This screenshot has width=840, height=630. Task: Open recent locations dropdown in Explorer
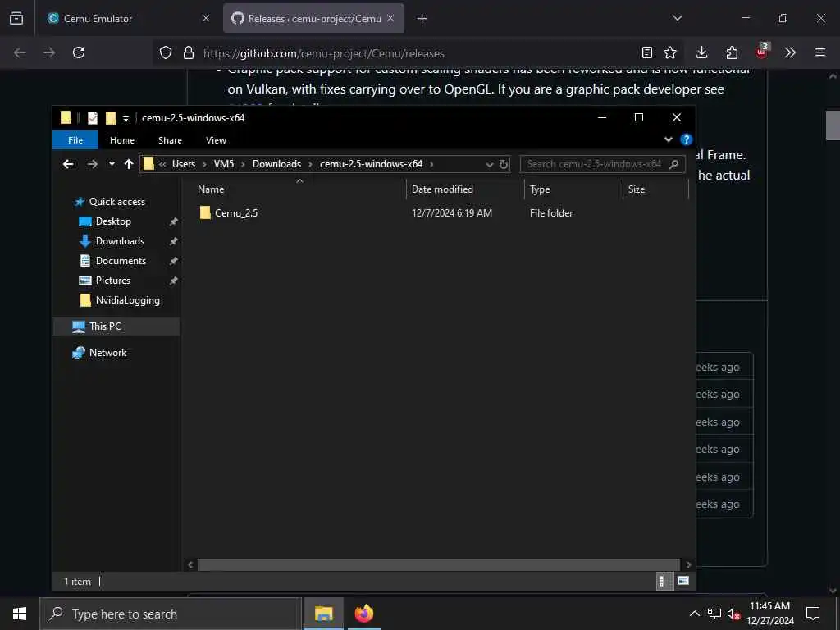tap(112, 164)
